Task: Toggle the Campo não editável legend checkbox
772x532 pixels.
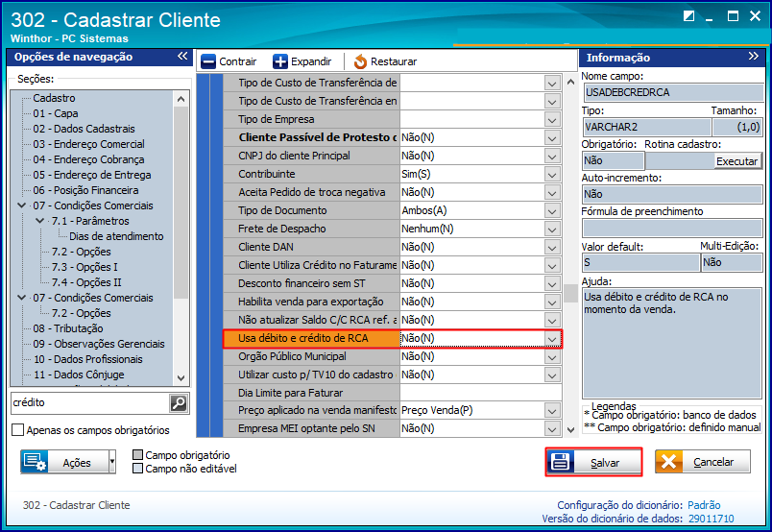Action: [138, 468]
